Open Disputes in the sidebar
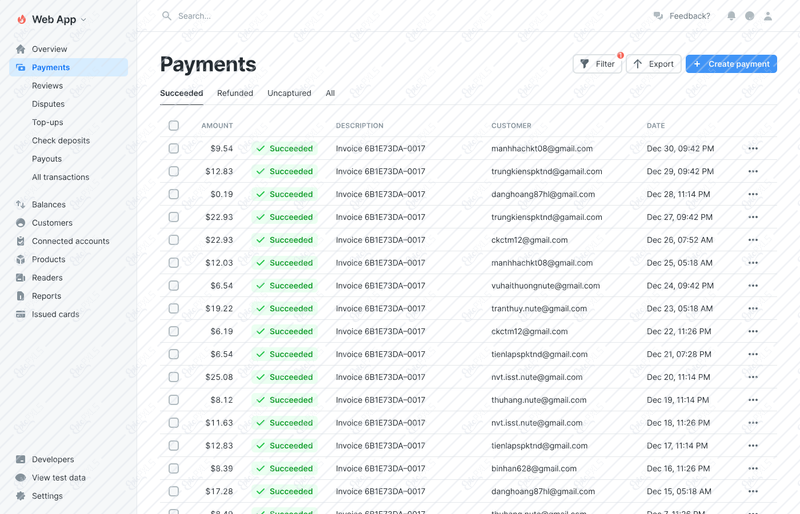 pyautogui.click(x=48, y=104)
